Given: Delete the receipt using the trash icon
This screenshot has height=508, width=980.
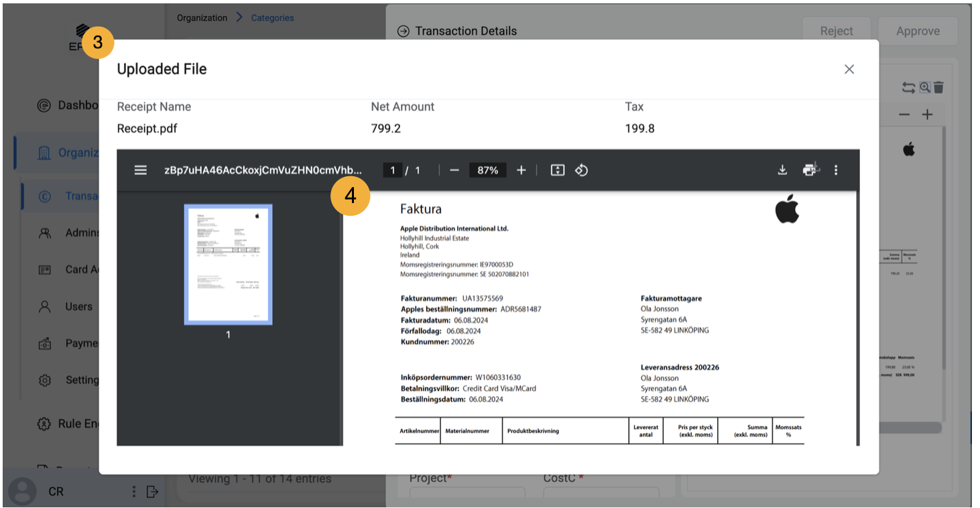Looking at the screenshot, I should (x=939, y=87).
